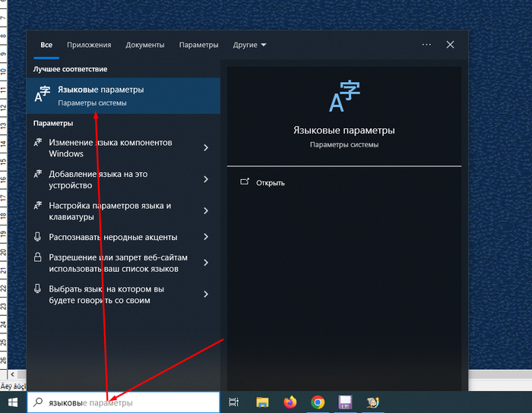Click the 'Параметры' section heading in results

click(x=53, y=123)
